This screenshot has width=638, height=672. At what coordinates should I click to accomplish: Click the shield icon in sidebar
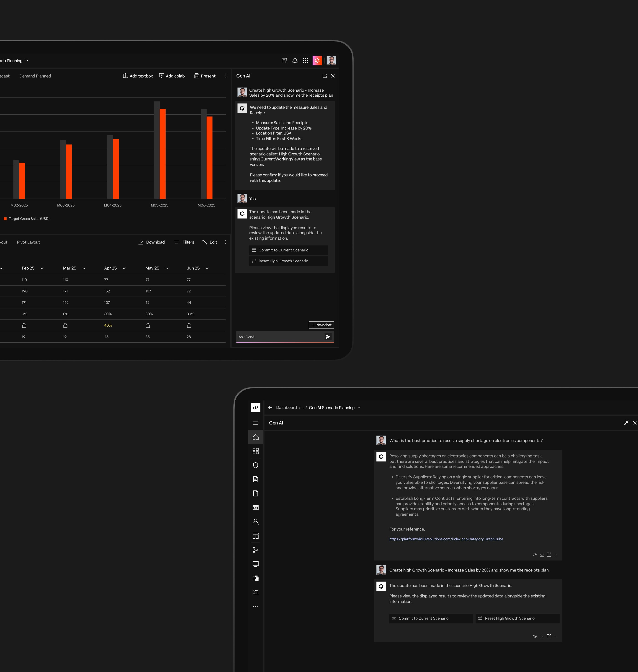[255, 465]
